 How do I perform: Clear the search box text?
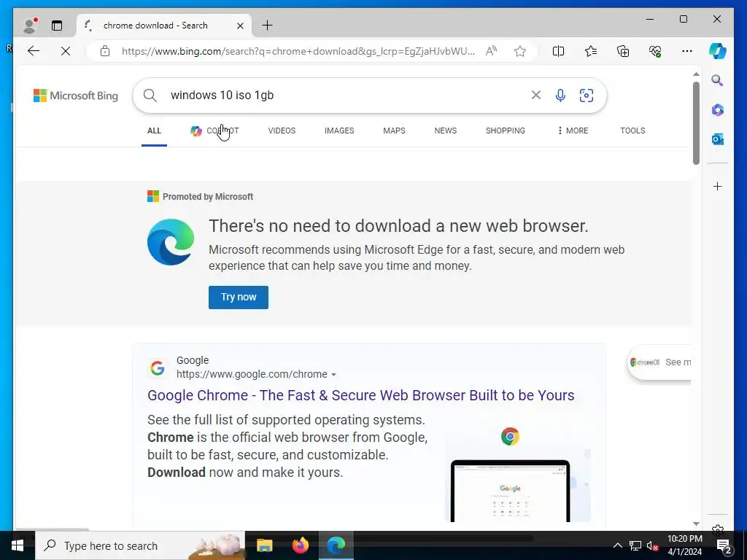point(536,96)
